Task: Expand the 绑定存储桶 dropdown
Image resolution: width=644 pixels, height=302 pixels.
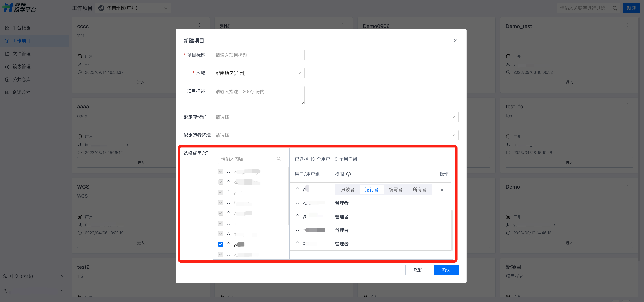Action: (335, 117)
